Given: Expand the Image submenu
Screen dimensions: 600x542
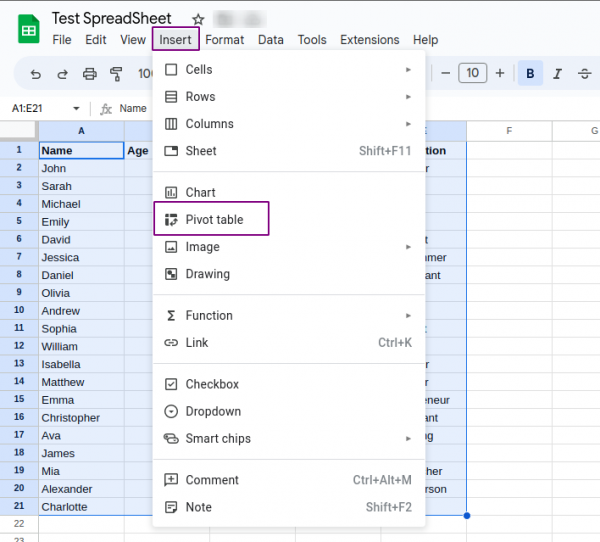Looking at the screenshot, I should click(x=289, y=247).
